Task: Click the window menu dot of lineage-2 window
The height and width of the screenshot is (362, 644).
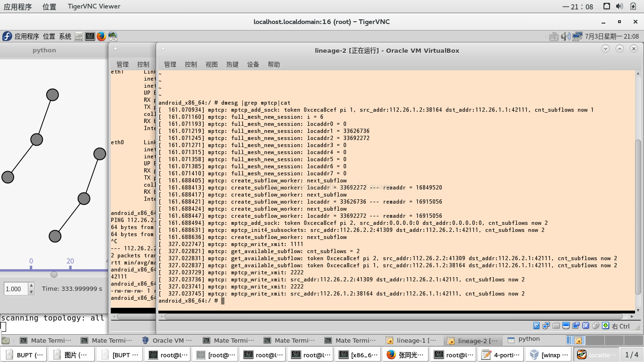Action: click(x=163, y=48)
